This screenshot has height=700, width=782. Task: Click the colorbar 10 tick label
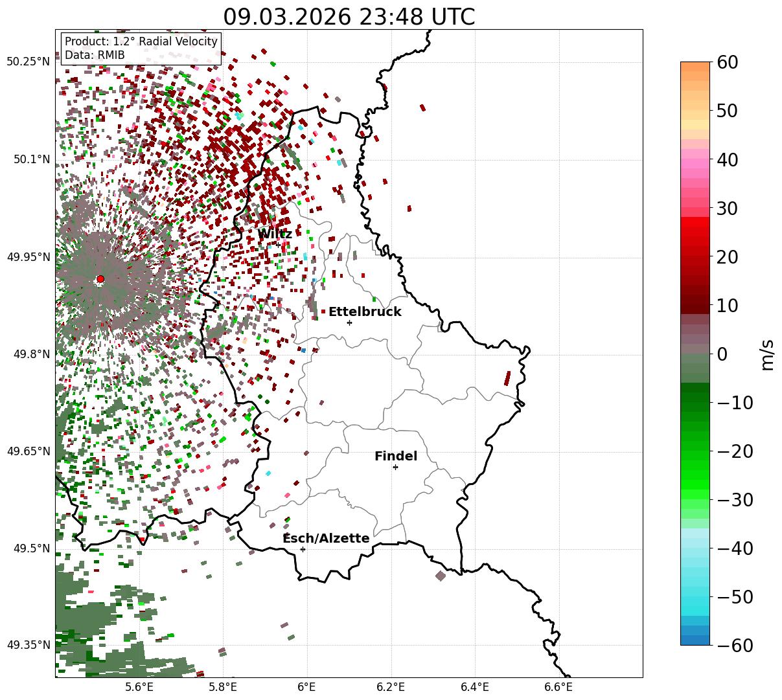coord(726,305)
